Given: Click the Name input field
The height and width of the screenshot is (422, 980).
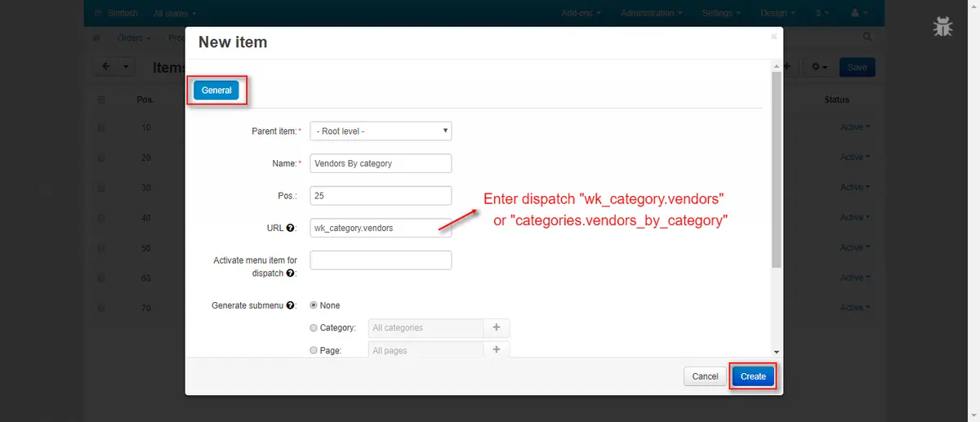Looking at the screenshot, I should tap(381, 163).
